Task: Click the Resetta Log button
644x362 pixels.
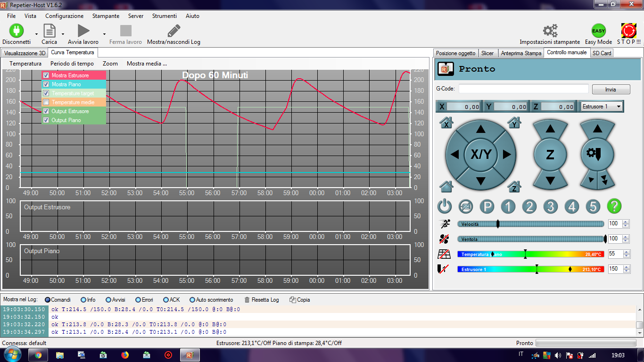Action: (x=261, y=300)
